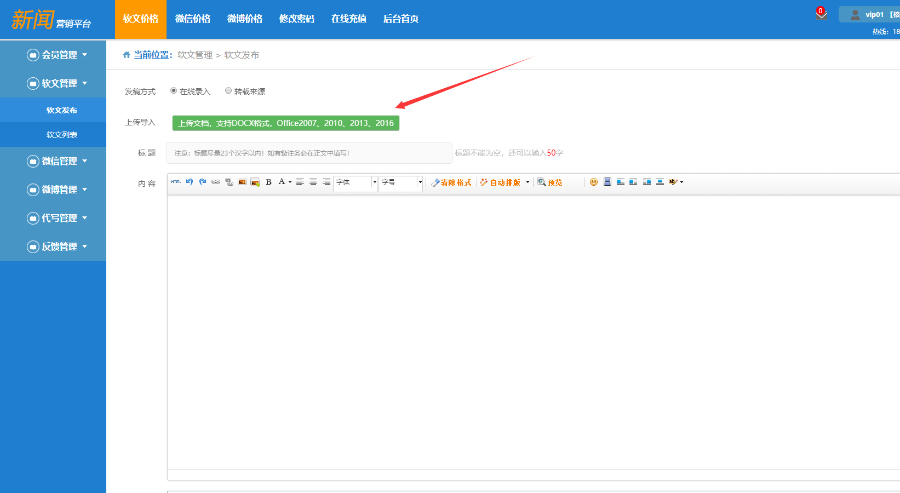Click the green upload DOCX document button

pos(285,123)
